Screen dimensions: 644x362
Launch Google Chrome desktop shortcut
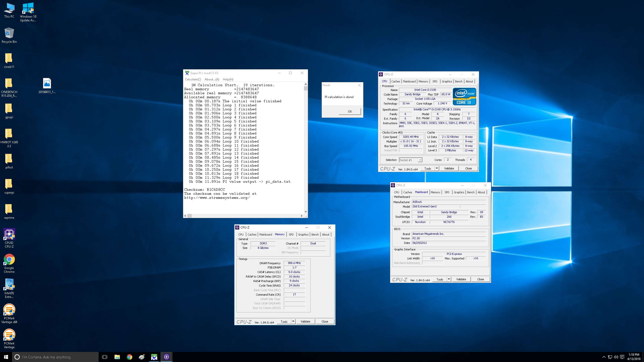9,263
